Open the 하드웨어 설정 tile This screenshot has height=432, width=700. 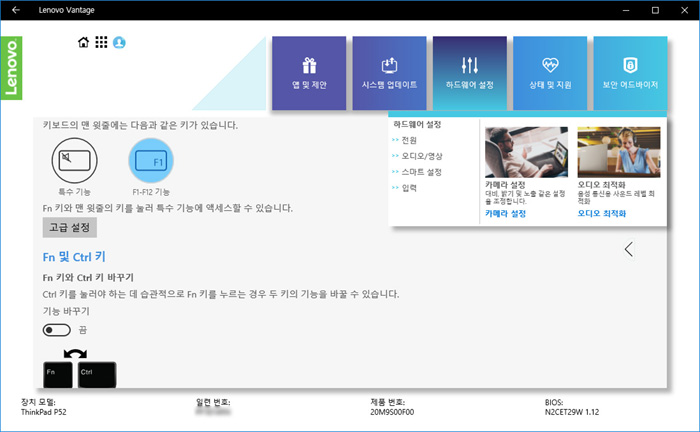[x=470, y=73]
